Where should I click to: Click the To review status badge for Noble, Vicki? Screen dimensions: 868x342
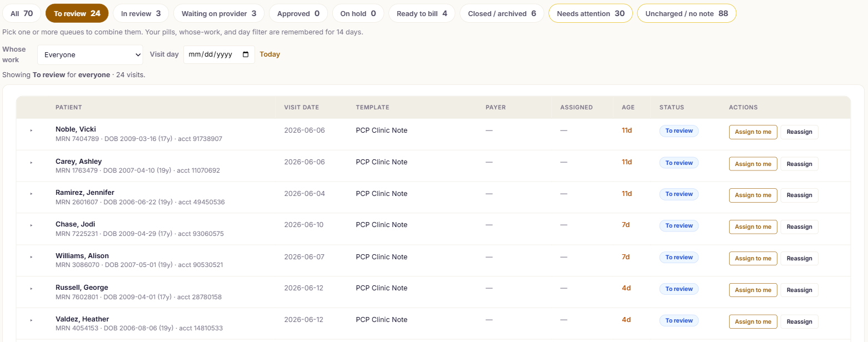pos(679,131)
